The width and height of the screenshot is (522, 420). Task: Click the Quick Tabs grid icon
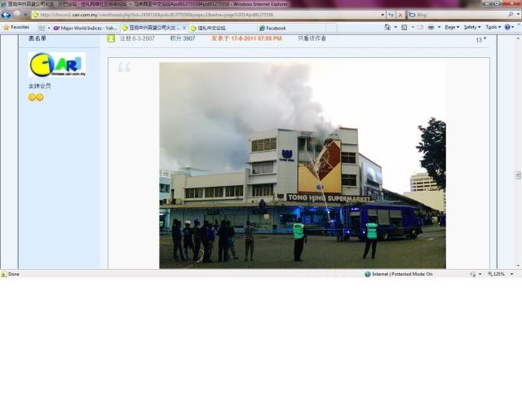point(42,28)
